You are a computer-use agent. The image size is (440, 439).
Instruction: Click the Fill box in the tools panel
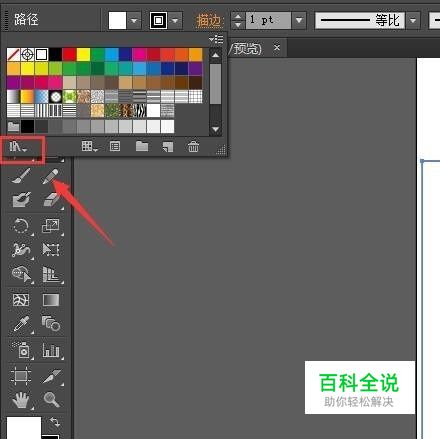click(24, 428)
